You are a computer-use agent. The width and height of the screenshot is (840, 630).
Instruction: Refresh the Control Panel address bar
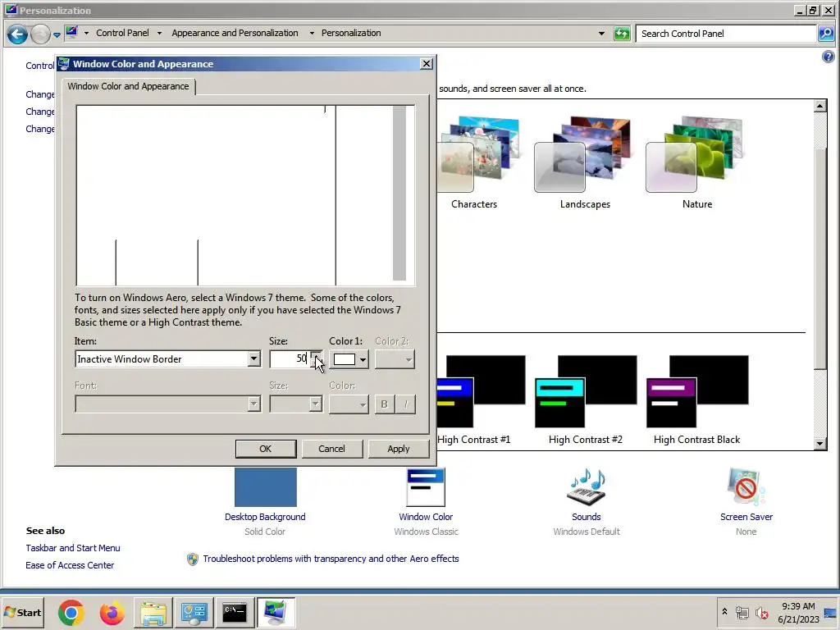click(x=622, y=34)
